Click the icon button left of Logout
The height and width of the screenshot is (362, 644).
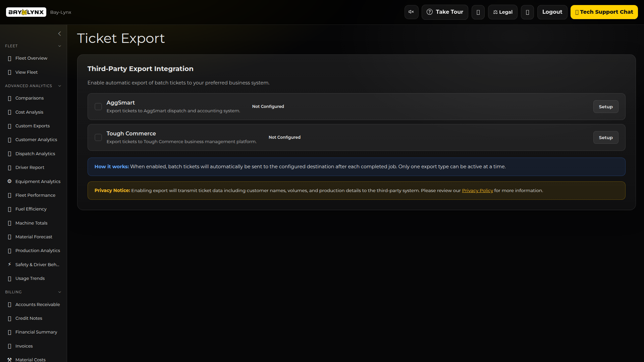[x=527, y=12]
